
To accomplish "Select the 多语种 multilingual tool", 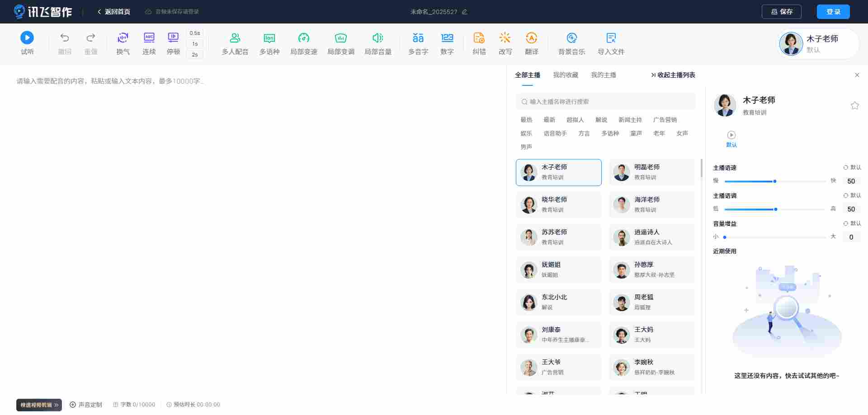I will 269,43.
